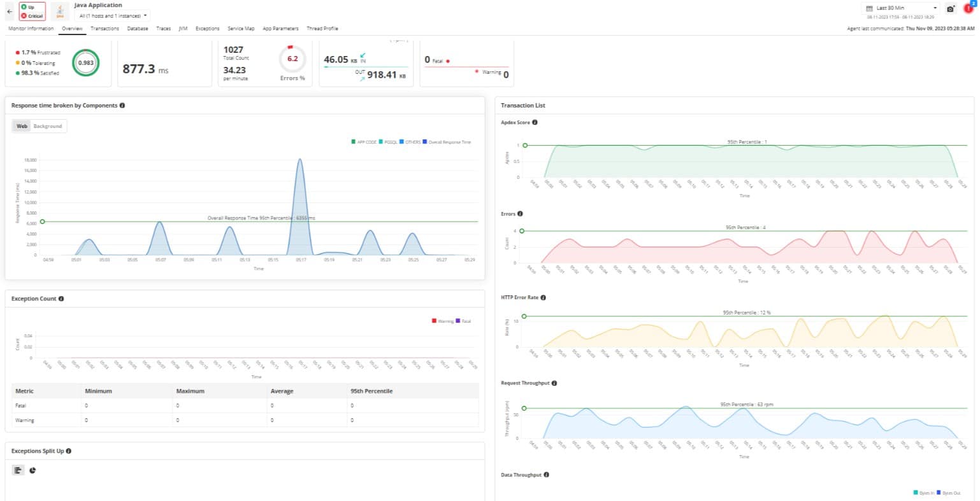Open info icon beside Exceptions Split Up
The height and width of the screenshot is (501, 980).
(x=68, y=451)
